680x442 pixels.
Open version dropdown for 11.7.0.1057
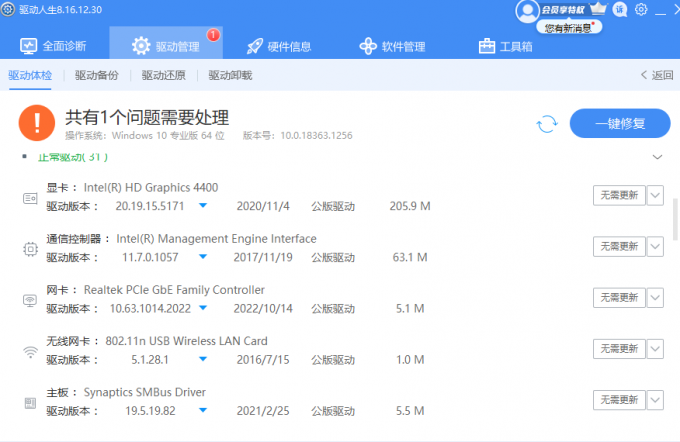(203, 257)
